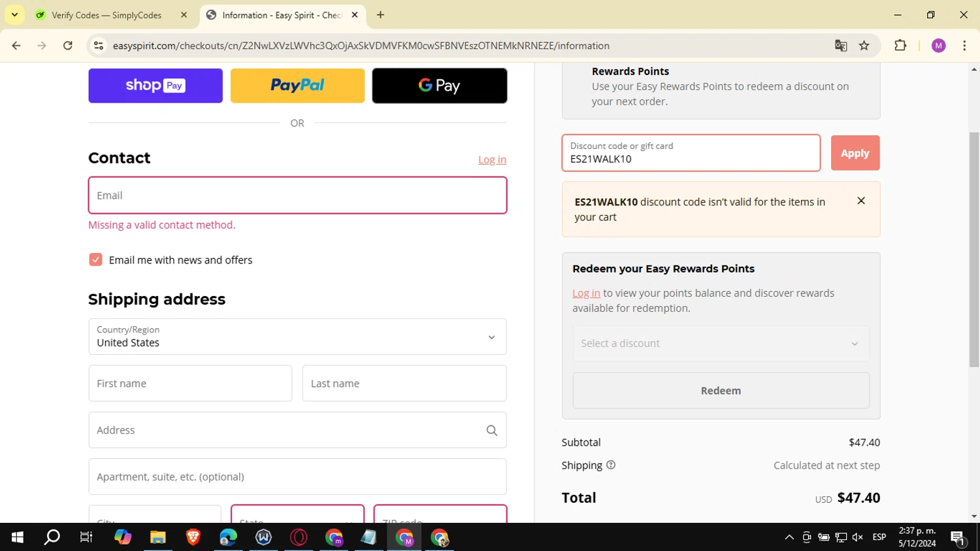This screenshot has height=551, width=980.
Task: Click the page vertical scrollbar thumb
Action: click(x=974, y=249)
